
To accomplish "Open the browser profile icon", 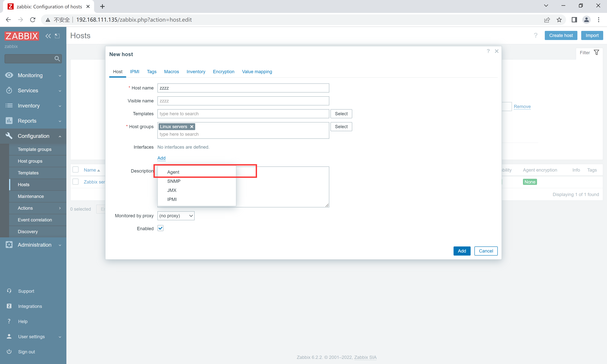I will (x=586, y=20).
